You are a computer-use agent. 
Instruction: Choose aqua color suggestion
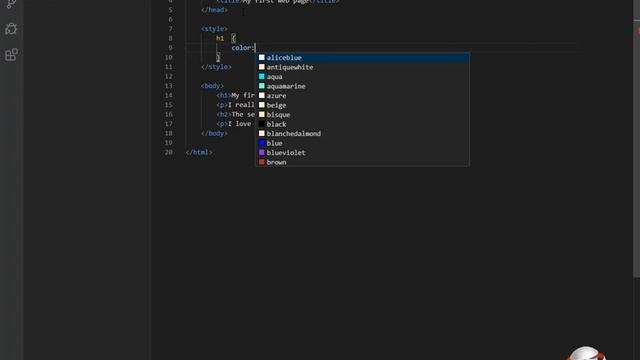(362, 77)
